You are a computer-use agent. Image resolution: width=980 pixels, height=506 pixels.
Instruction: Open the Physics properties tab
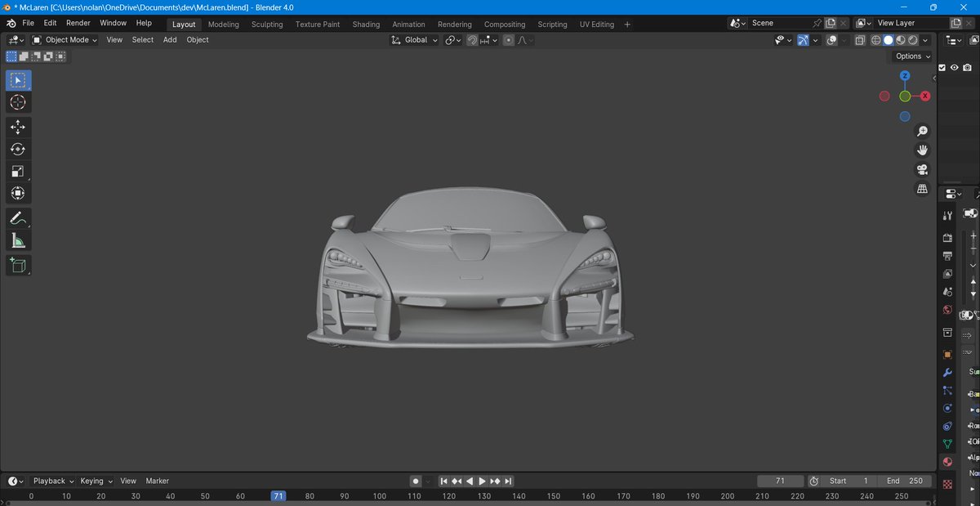(x=947, y=408)
